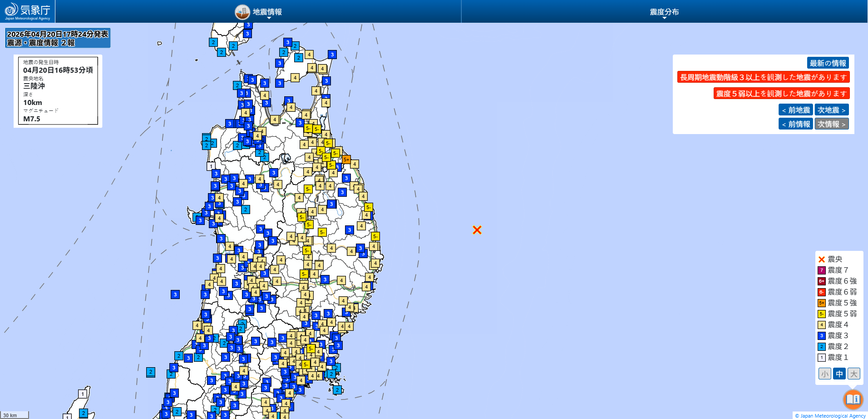Click the red X epicenter marker on map
Viewport: 868px width, 419px height.
477,230
